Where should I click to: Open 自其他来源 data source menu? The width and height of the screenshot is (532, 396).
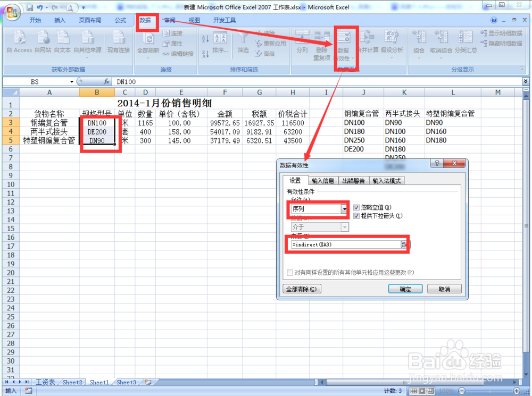pos(88,44)
